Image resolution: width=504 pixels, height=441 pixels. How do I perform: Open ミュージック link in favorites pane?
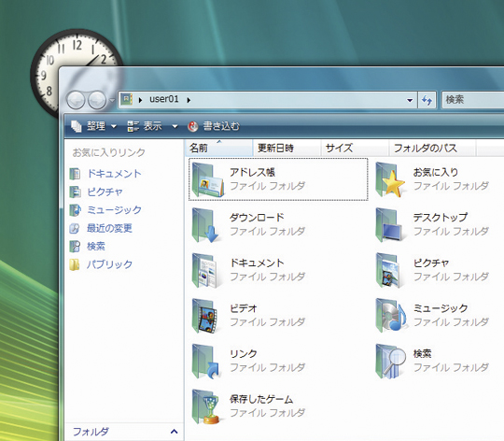click(x=115, y=210)
